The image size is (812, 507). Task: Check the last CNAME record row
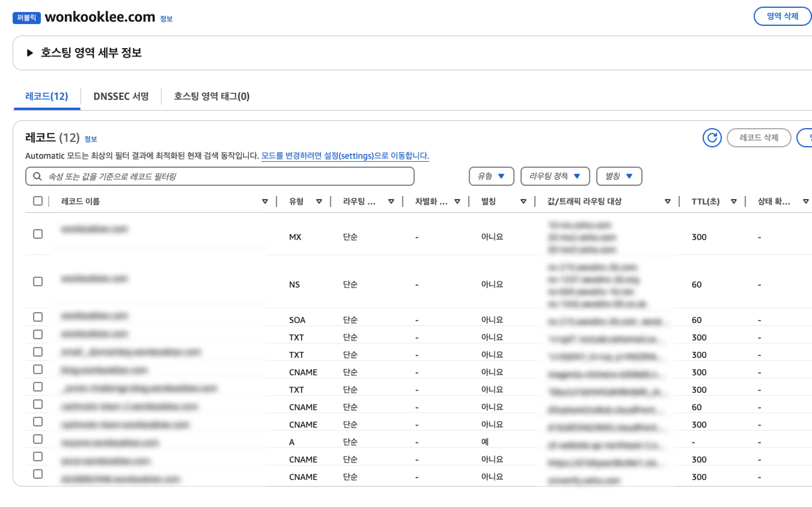(38, 474)
